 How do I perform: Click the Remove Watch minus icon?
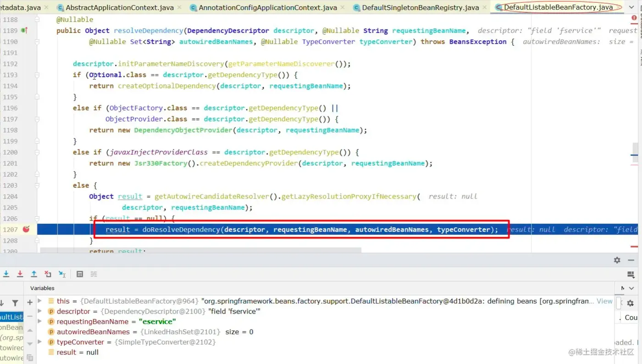pos(30,316)
